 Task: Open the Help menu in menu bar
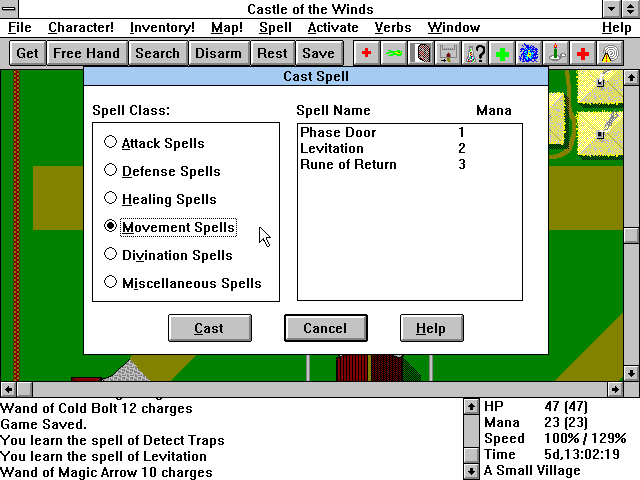pos(616,27)
